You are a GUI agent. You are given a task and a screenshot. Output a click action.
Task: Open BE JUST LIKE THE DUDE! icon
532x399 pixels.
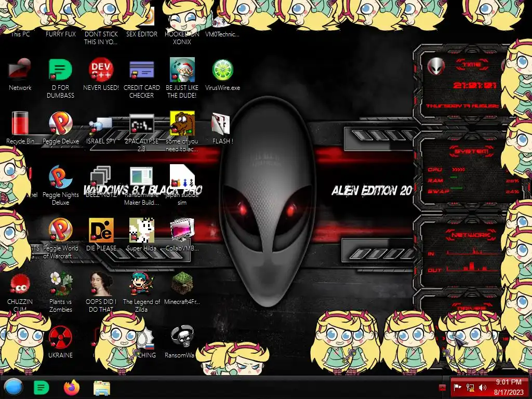182,78
